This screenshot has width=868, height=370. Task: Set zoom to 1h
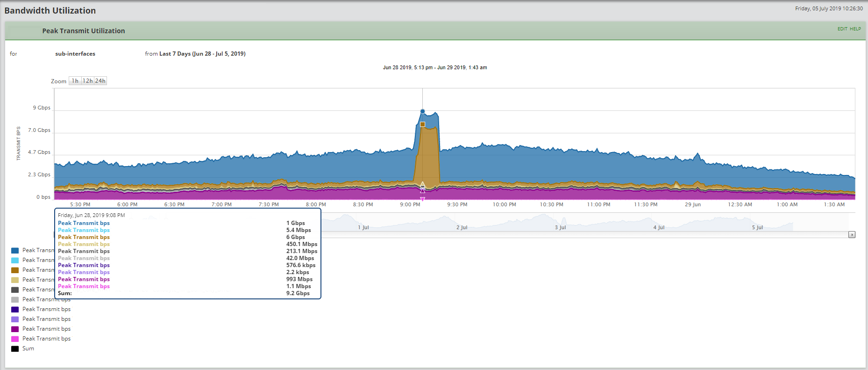click(75, 81)
